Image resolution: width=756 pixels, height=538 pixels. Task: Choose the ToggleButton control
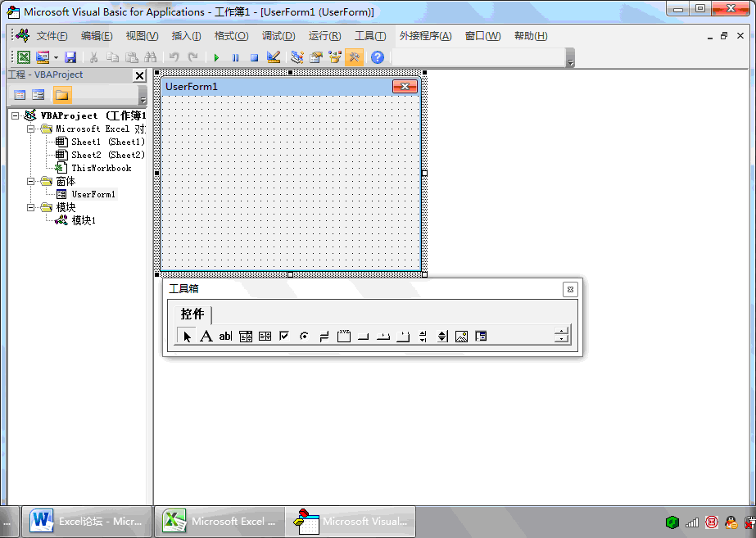pyautogui.click(x=324, y=336)
